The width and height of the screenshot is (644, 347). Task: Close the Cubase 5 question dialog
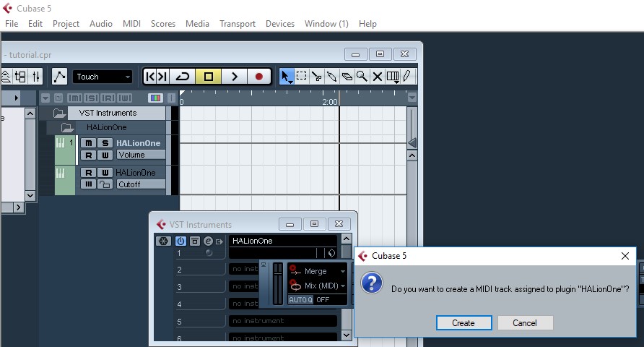[625, 256]
